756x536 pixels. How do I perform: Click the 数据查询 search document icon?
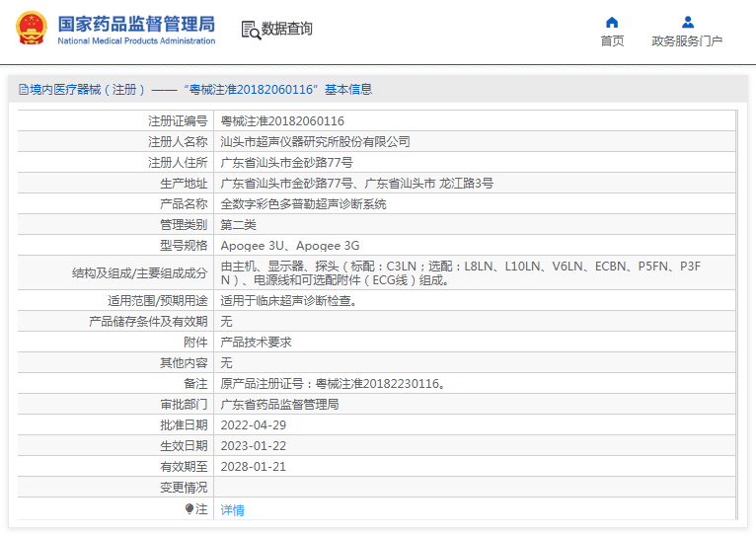click(251, 30)
